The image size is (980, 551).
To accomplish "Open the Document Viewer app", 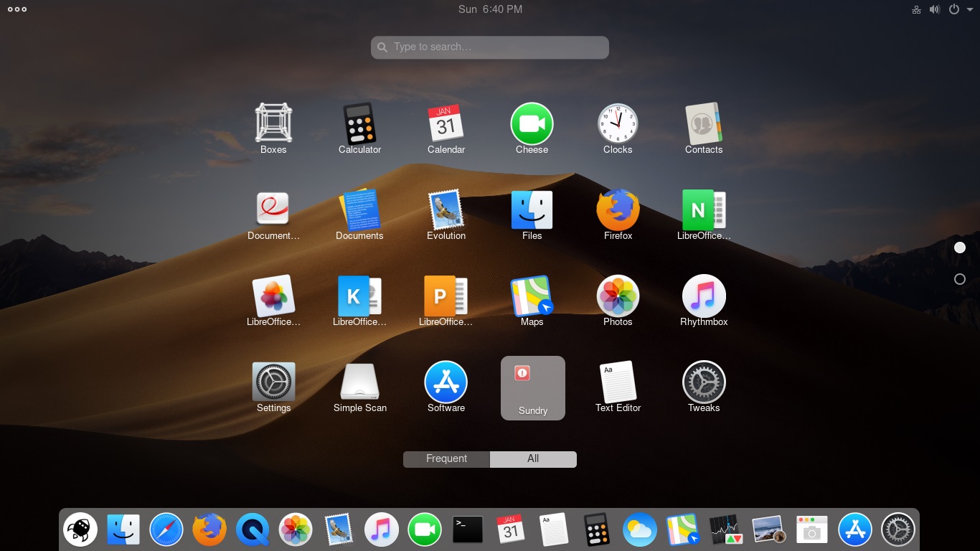I will pos(273,215).
